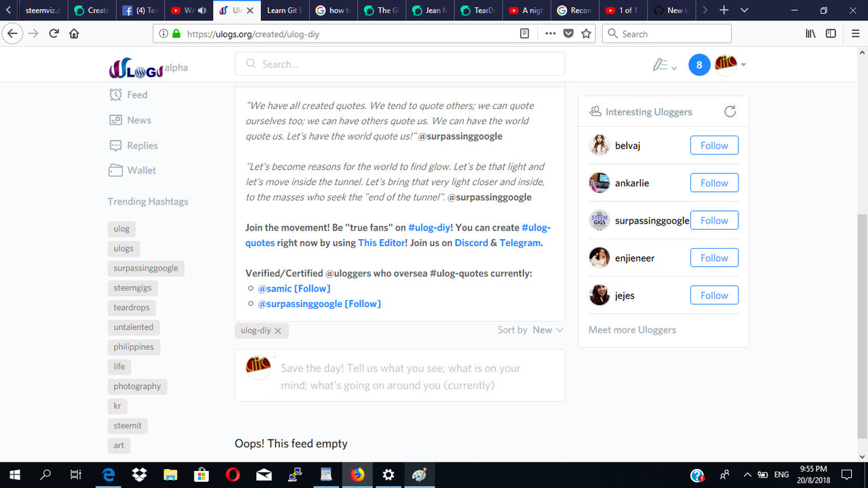Switch to the Learn Git tab

[x=286, y=11]
